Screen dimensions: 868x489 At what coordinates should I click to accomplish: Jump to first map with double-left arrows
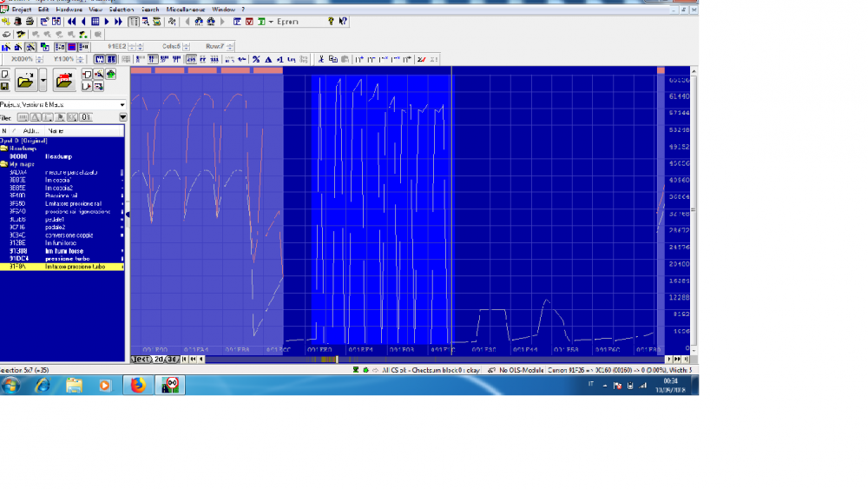point(72,22)
